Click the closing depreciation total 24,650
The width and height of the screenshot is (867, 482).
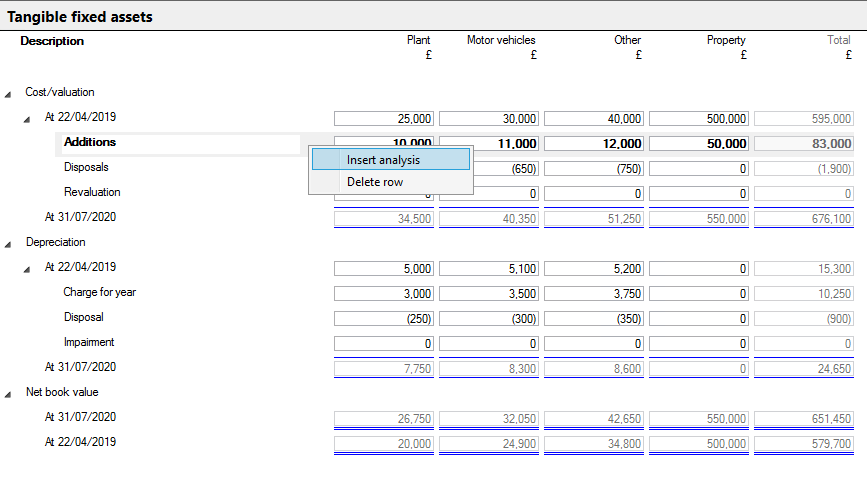point(804,369)
